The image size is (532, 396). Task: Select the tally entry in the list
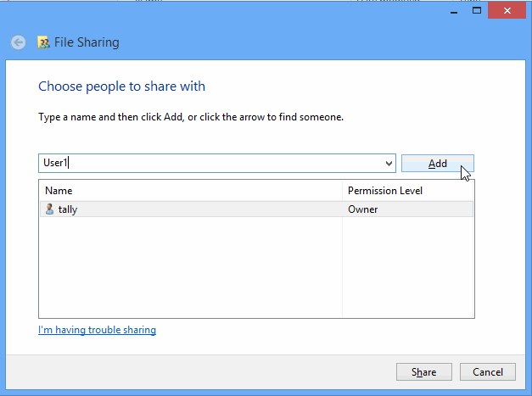[x=68, y=209]
